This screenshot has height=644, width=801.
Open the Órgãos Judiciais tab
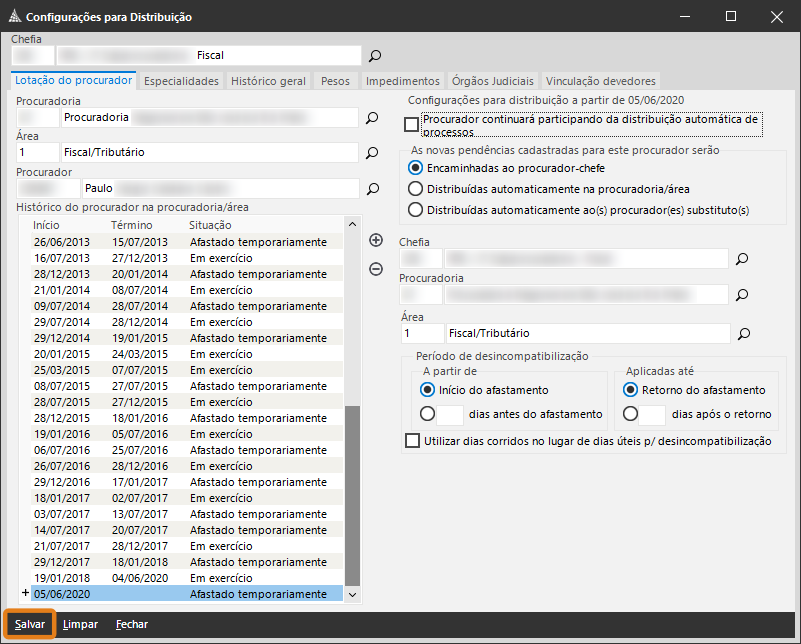(x=492, y=81)
